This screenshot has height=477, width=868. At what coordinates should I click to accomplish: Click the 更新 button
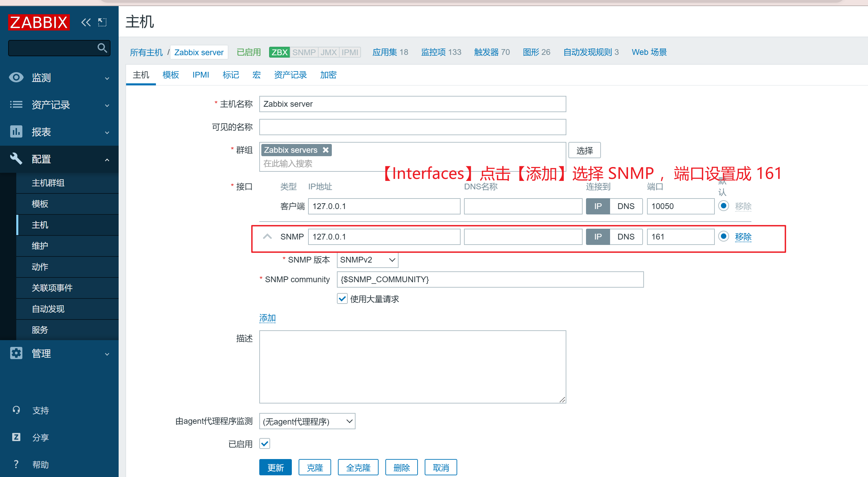(x=276, y=468)
